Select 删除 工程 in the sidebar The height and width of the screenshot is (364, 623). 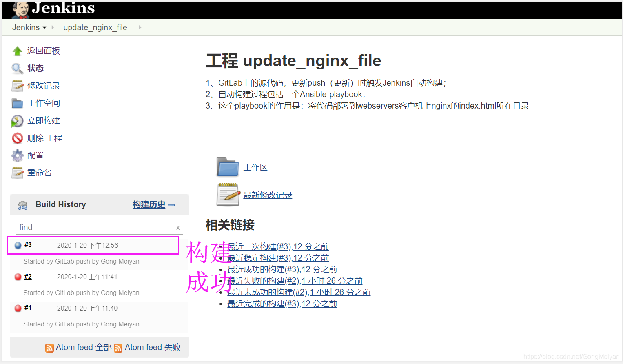pos(45,138)
